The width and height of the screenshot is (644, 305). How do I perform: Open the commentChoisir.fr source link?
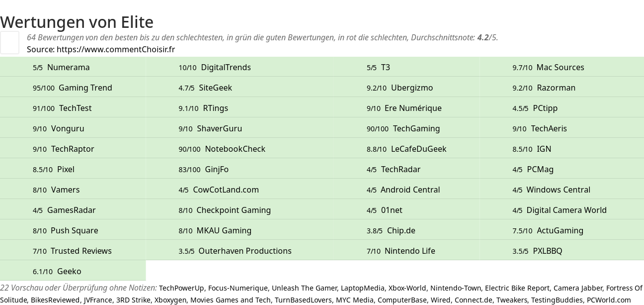(116, 49)
